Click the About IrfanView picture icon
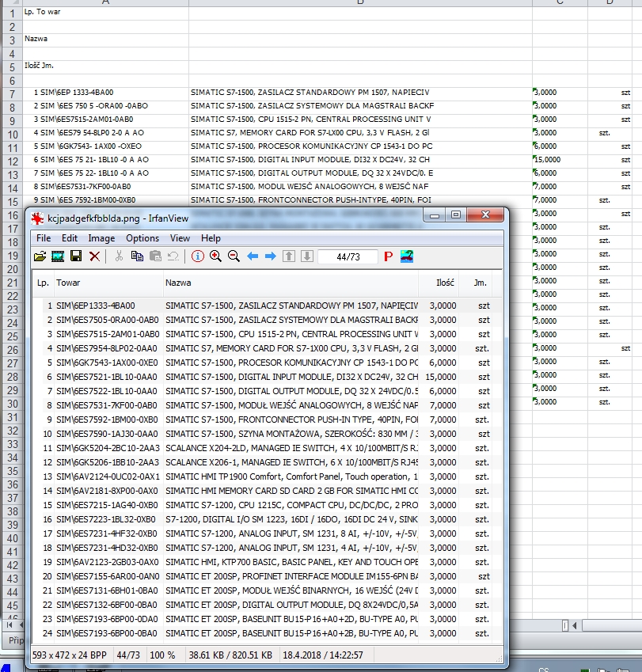The height and width of the screenshot is (672, 642). tap(407, 256)
